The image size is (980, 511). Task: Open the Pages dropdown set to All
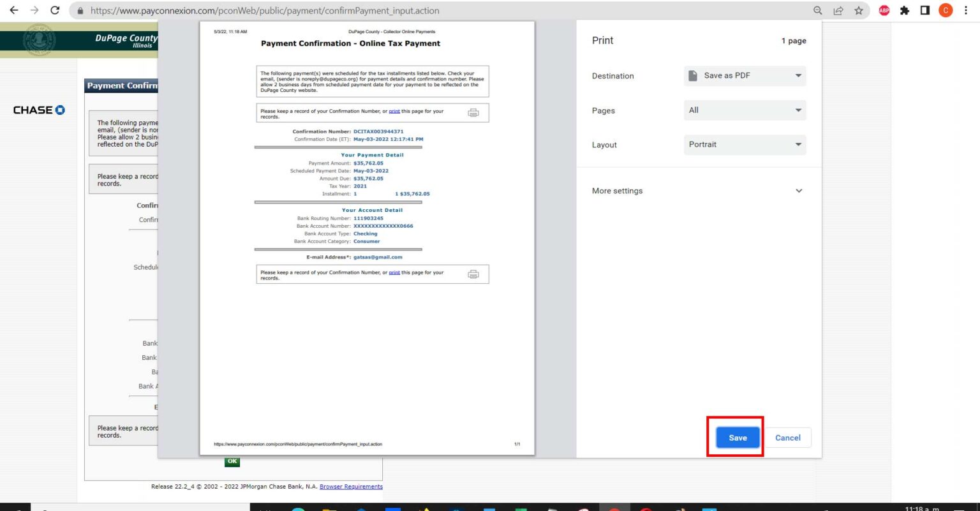[745, 110]
